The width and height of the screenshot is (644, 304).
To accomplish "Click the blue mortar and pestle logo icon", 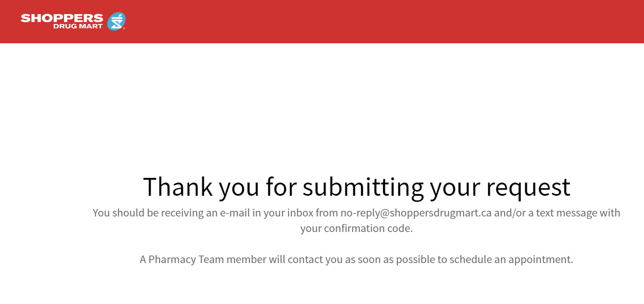I will pyautogui.click(x=116, y=22).
